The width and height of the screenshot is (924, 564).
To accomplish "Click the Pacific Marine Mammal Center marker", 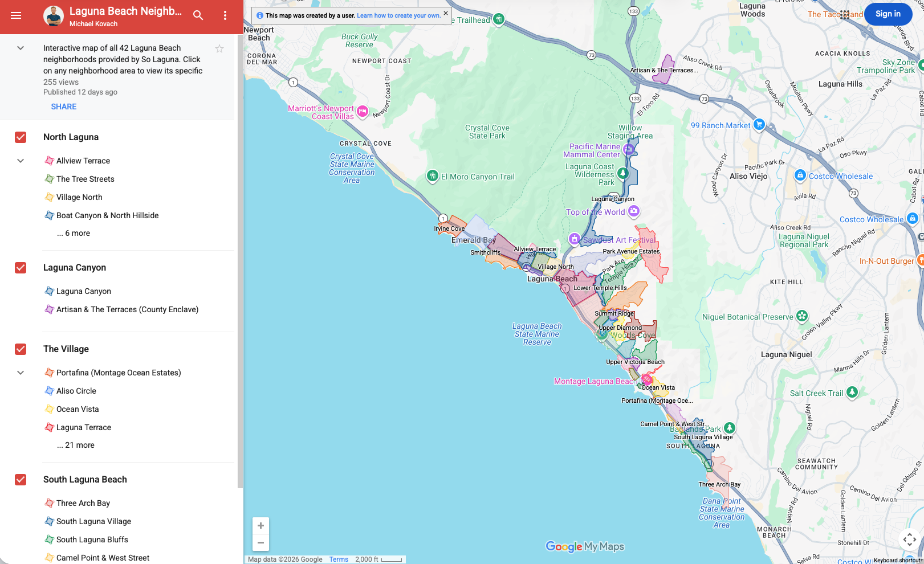I will [x=628, y=149].
